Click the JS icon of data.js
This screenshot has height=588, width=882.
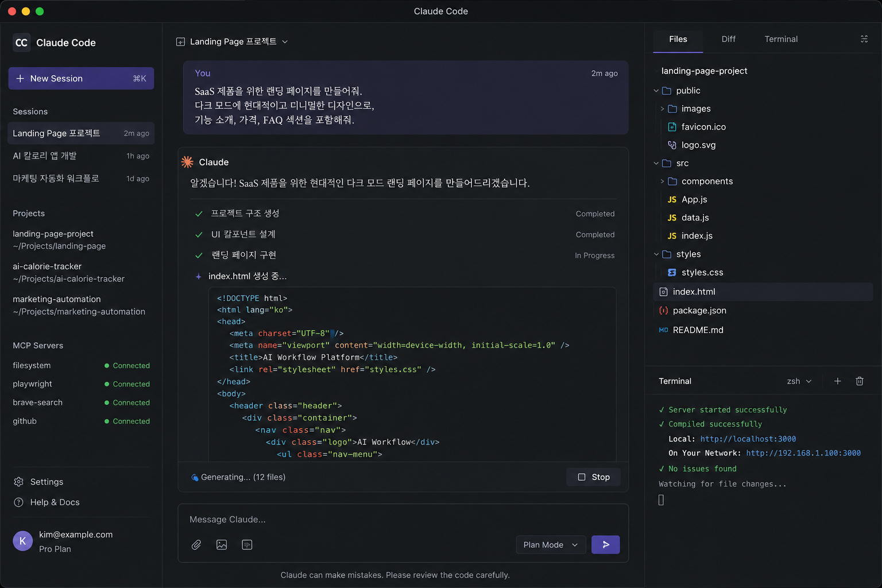click(672, 218)
